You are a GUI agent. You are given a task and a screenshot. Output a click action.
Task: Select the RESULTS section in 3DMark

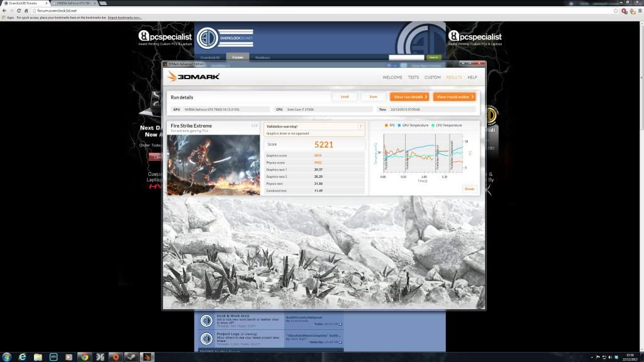[454, 77]
